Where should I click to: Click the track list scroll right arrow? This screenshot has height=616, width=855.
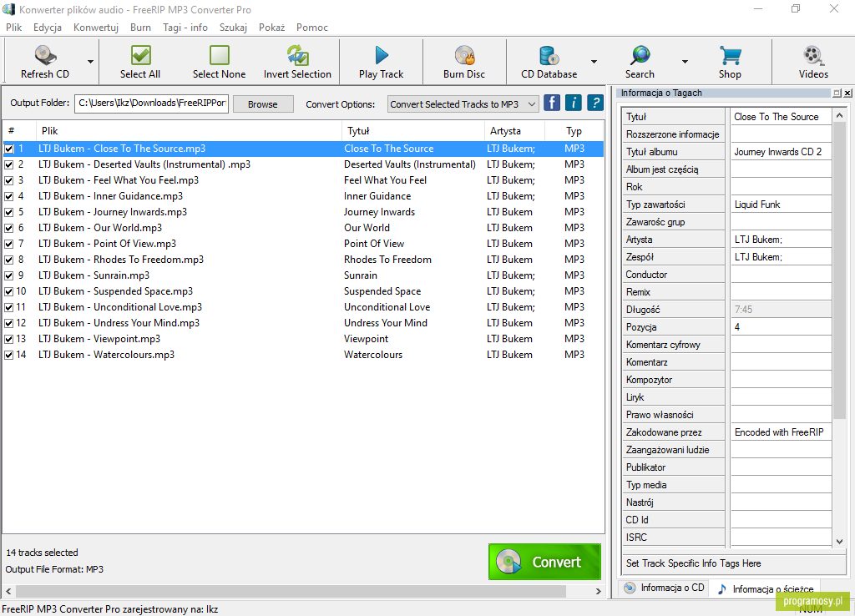[x=598, y=592]
